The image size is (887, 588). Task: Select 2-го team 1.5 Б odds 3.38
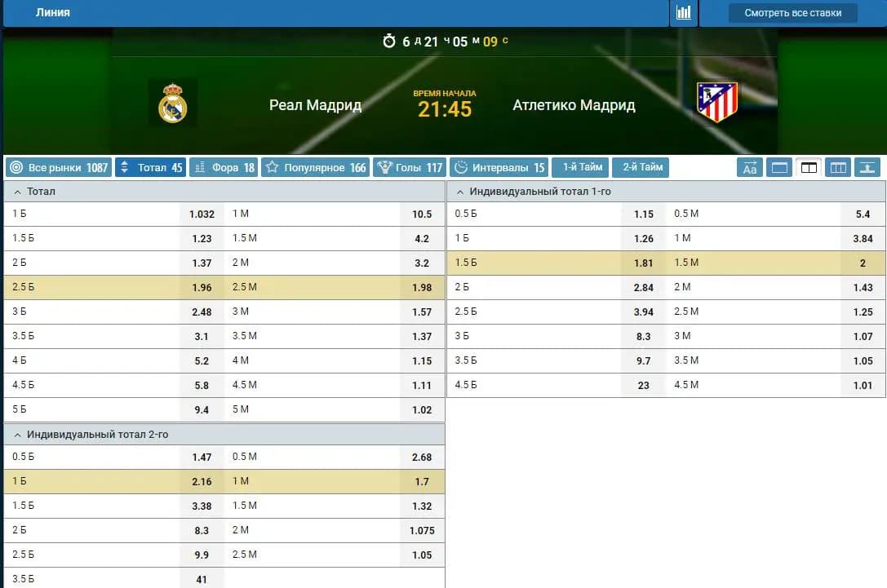pyautogui.click(x=202, y=506)
